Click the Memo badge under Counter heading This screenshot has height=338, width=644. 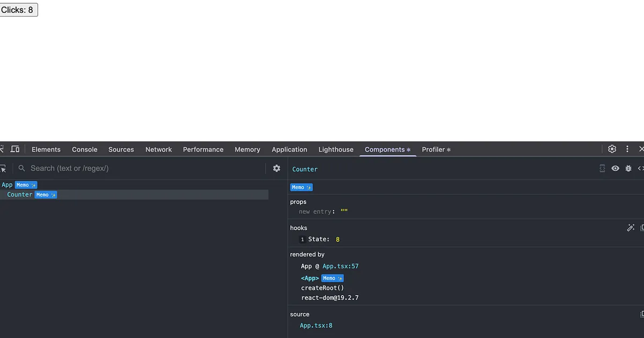point(301,187)
